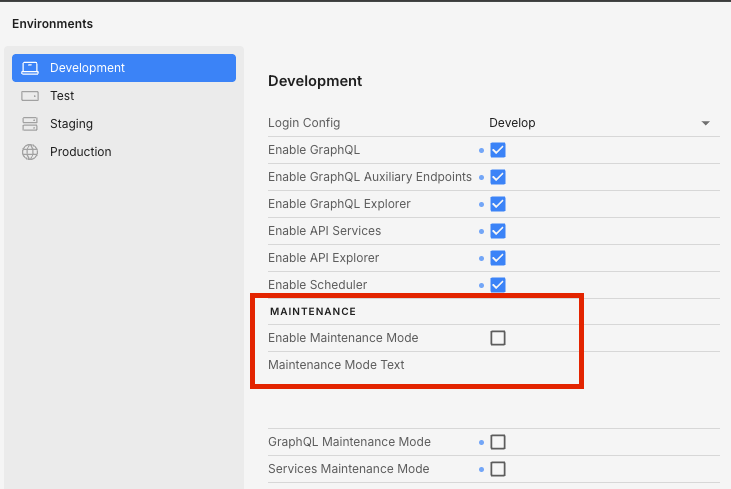Toggle the GraphQL Maintenance Mode checkbox

coord(498,442)
